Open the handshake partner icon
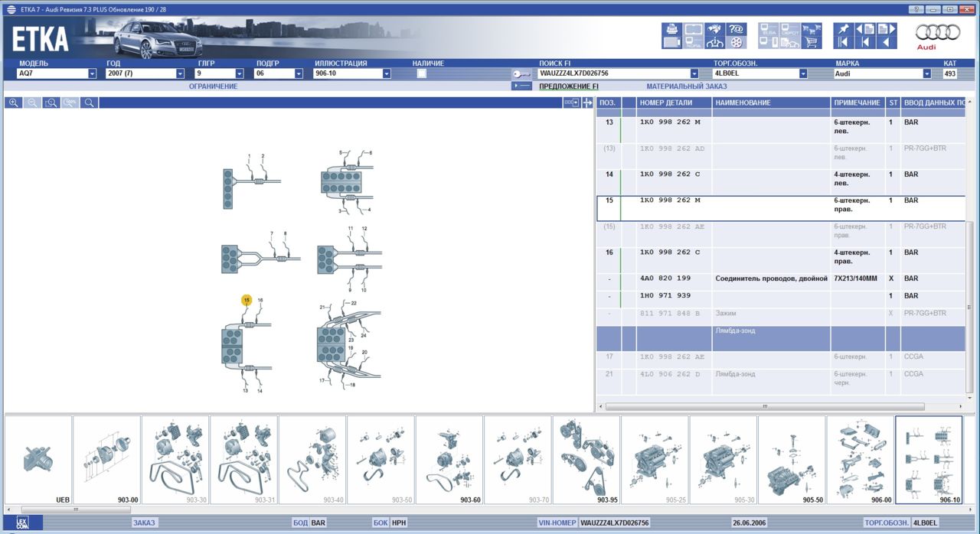This screenshot has width=980, height=534. point(715,29)
